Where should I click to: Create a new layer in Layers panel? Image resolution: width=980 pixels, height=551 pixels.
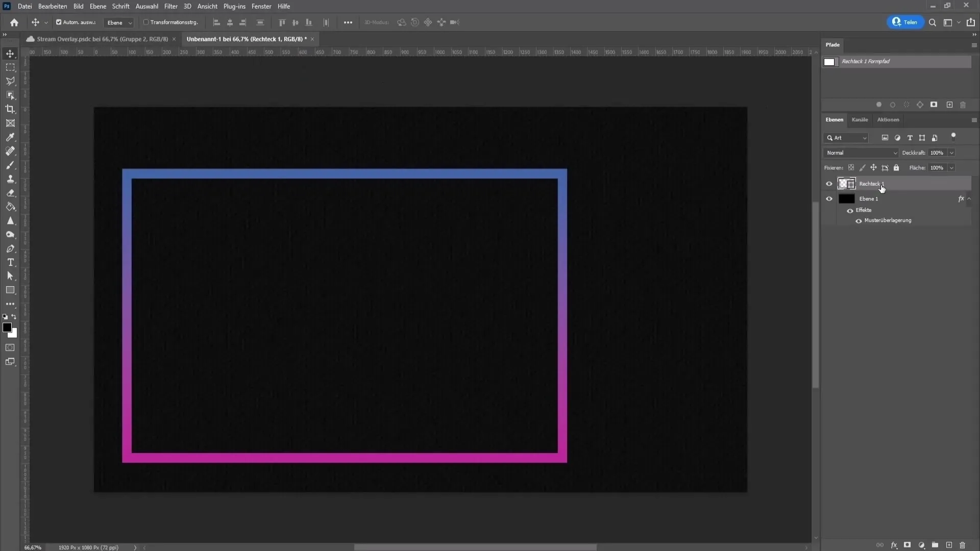949,545
